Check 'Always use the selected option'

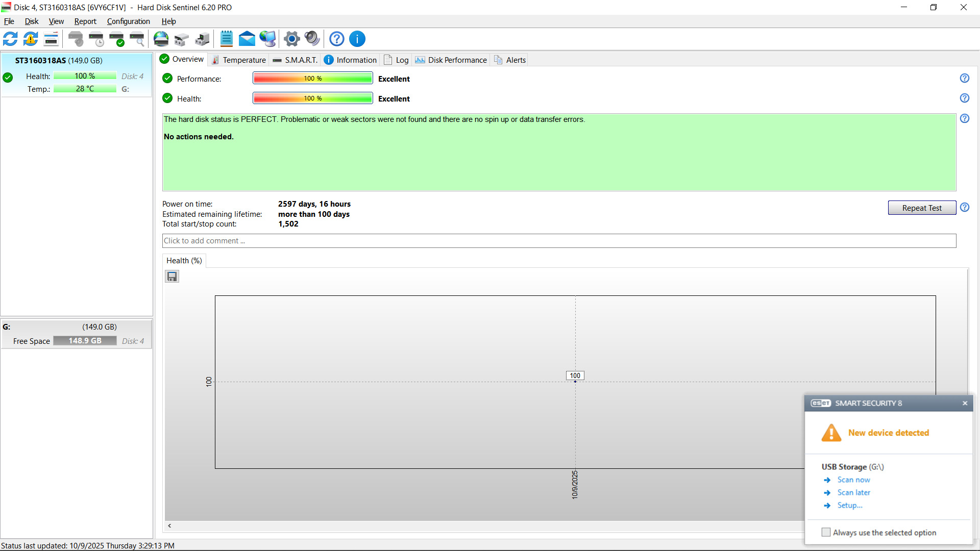826,532
